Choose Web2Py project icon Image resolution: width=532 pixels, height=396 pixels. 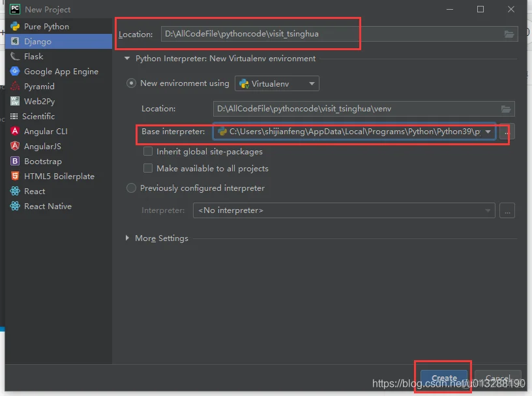pyautogui.click(x=15, y=101)
